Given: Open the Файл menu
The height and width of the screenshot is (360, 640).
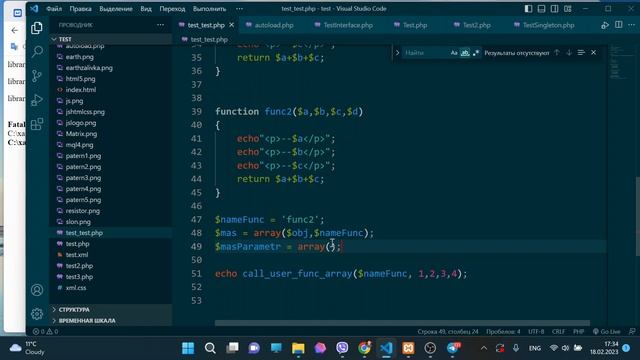Looking at the screenshot, I should [x=54, y=9].
